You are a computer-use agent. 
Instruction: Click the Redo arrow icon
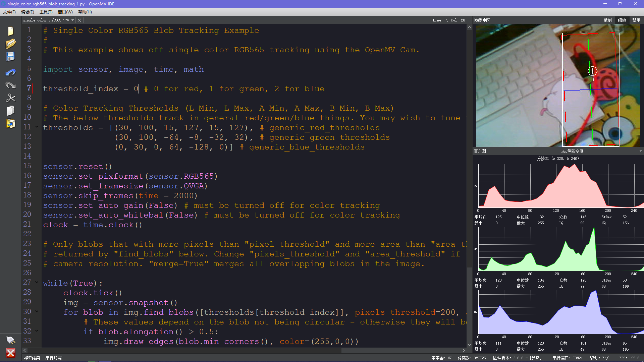(x=10, y=85)
